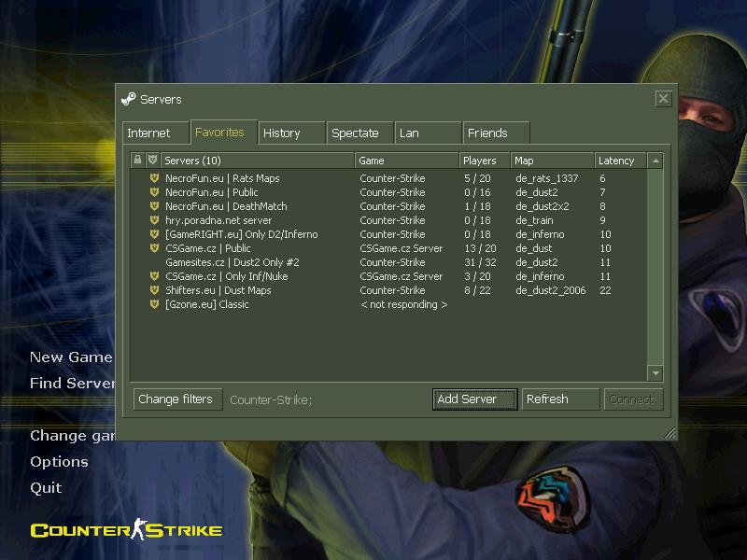Open the Change filters panel
The image size is (747, 560).
177,399
